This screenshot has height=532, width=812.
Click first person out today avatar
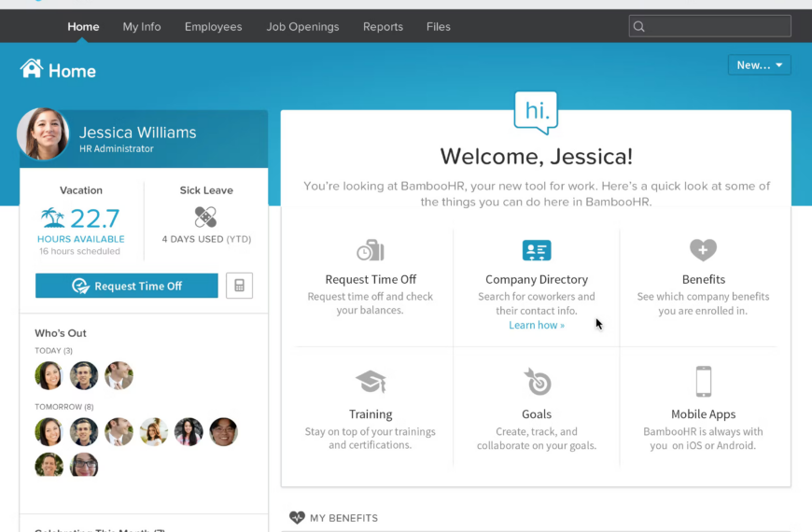[x=49, y=375]
